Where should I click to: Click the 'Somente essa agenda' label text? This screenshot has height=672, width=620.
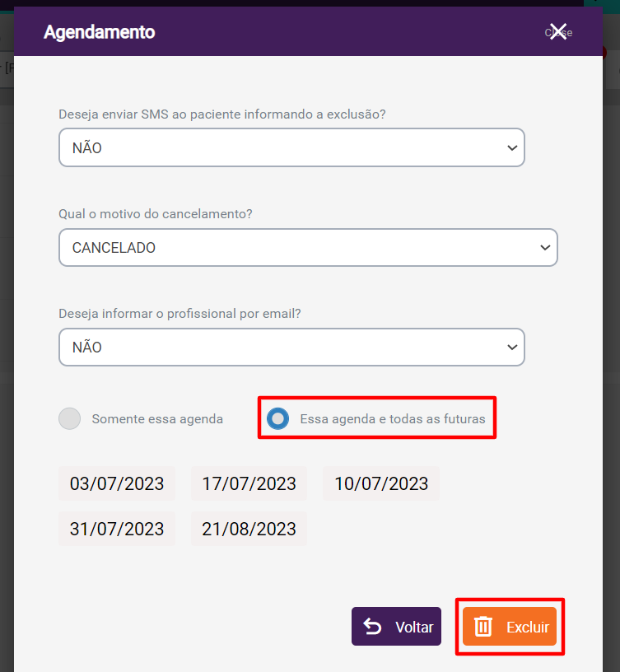[x=157, y=418]
